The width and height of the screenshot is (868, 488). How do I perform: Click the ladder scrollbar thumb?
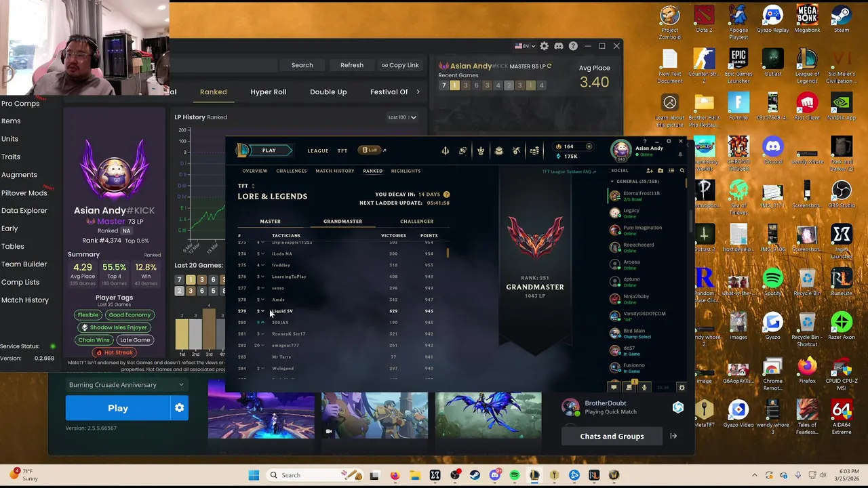tap(447, 253)
